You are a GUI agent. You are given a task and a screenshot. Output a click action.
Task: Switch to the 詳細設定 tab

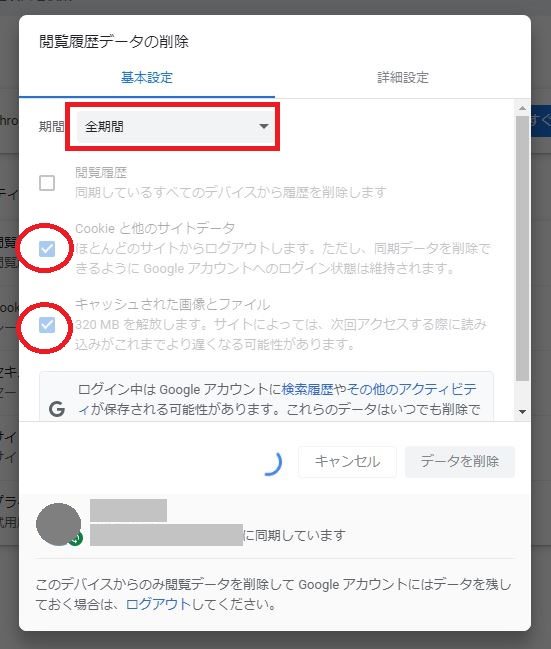click(403, 77)
